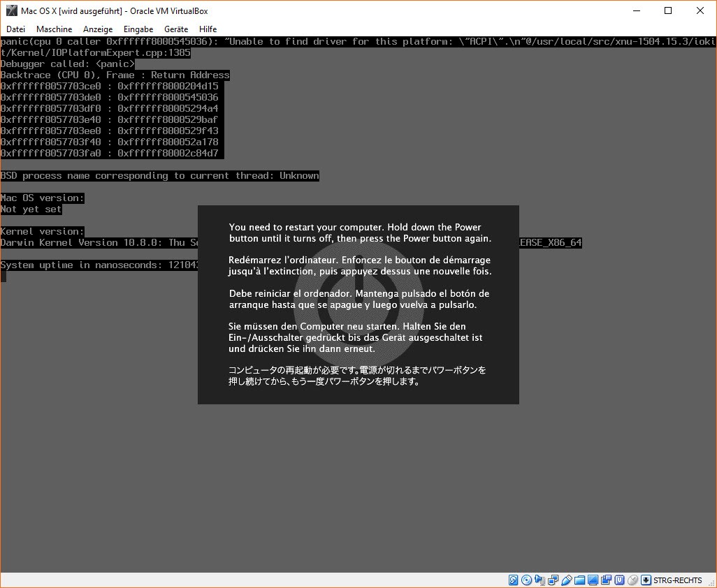This screenshot has width=717, height=588.
Task: Maximize the VirtualBox window
Action: (x=668, y=10)
